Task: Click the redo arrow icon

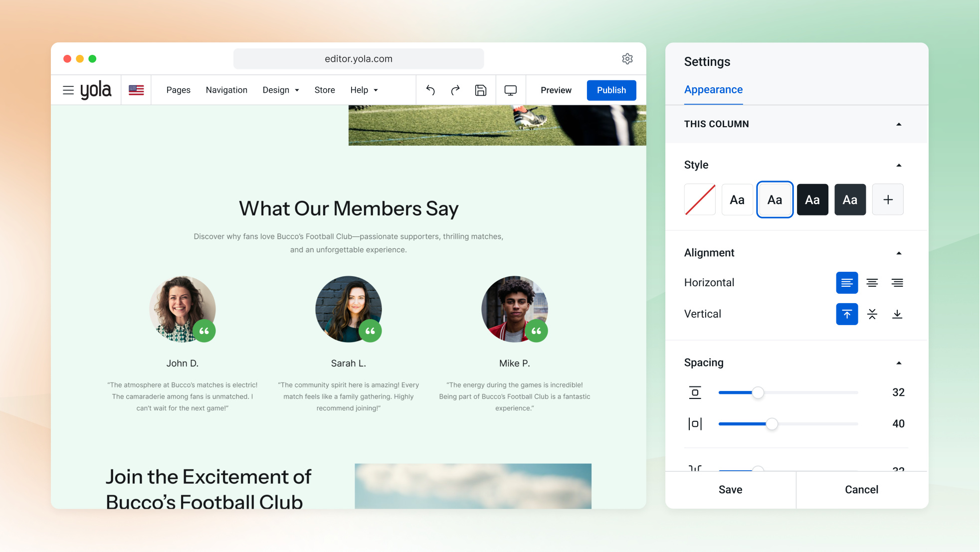Action: [x=455, y=90]
